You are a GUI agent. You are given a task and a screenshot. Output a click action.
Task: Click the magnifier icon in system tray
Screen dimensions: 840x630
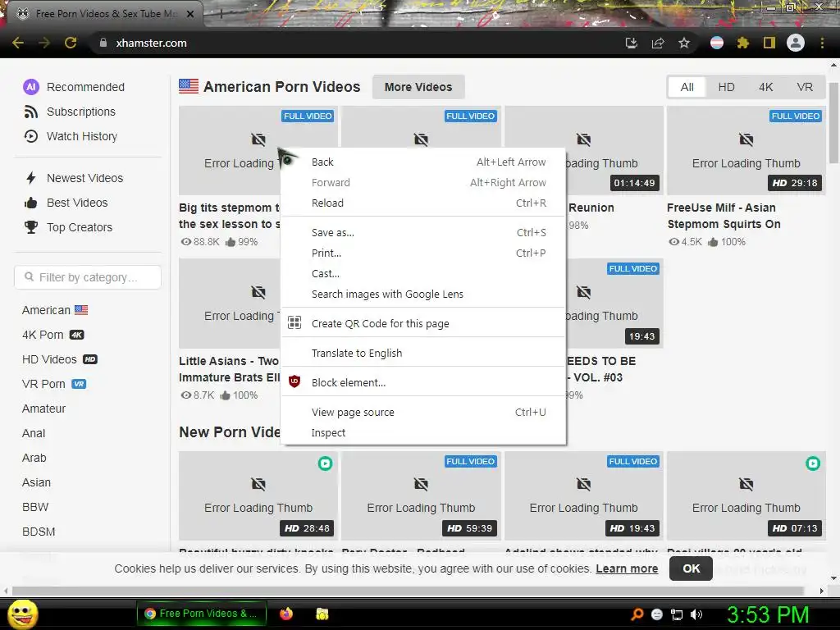(x=637, y=614)
